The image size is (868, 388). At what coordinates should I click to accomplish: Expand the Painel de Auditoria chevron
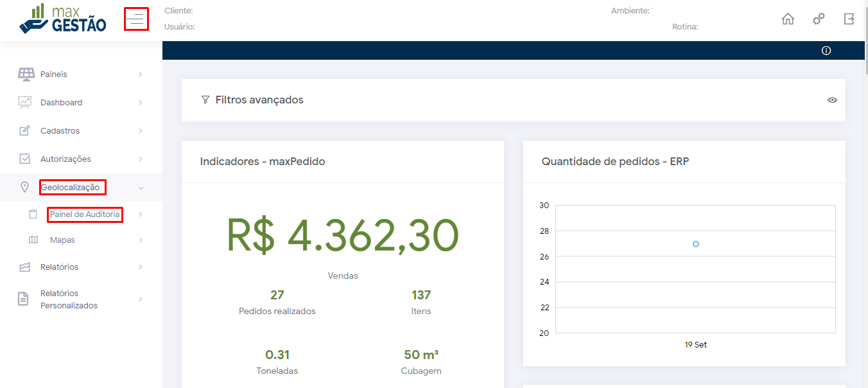[141, 215]
